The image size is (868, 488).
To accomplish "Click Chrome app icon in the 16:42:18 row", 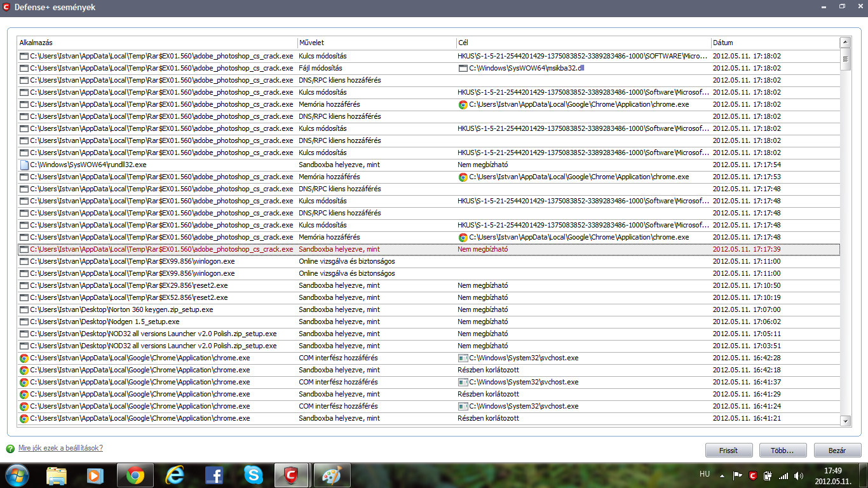I will 24,370.
